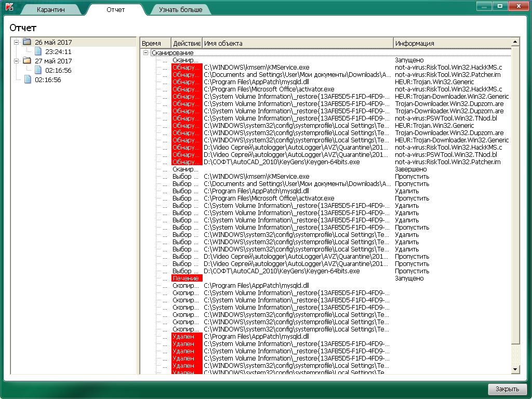Click the scroll down arrow of the report list
This screenshot has height=399, width=532.
coord(515,369)
